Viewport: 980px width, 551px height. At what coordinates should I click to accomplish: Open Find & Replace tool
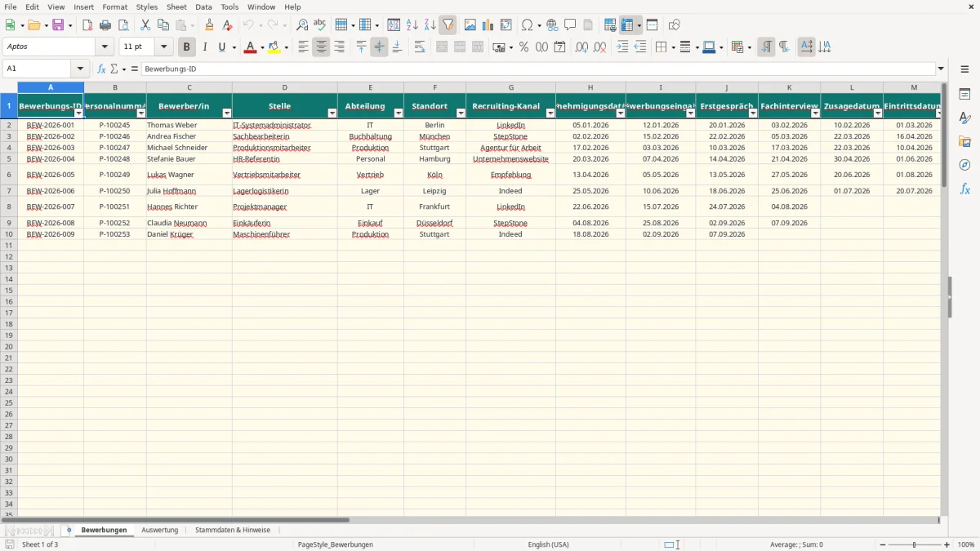point(302,25)
